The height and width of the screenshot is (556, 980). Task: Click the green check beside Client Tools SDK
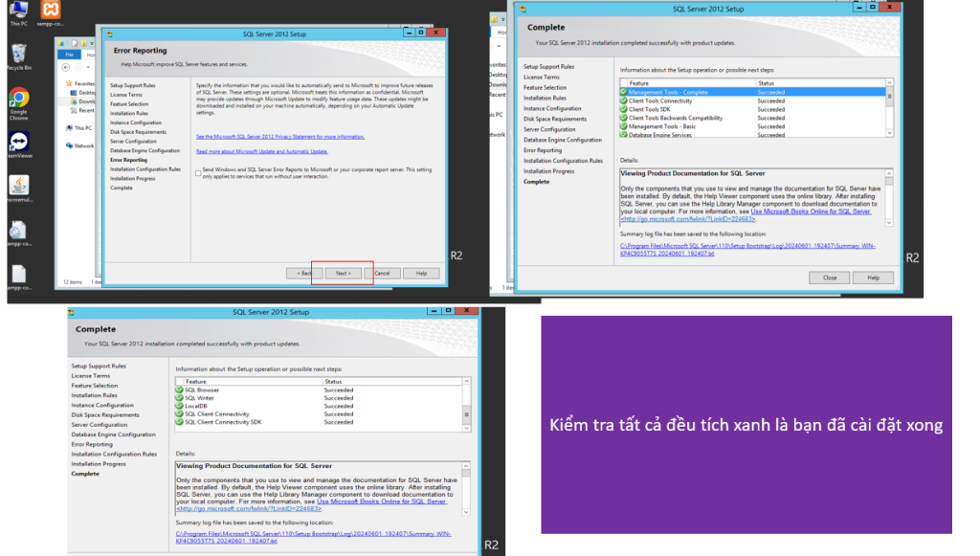click(624, 109)
